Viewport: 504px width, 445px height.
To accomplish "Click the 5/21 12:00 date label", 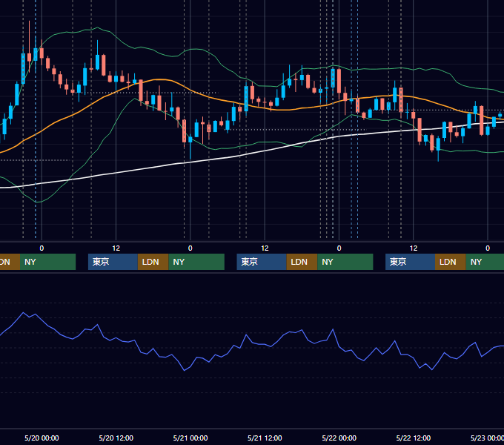I will (265, 438).
